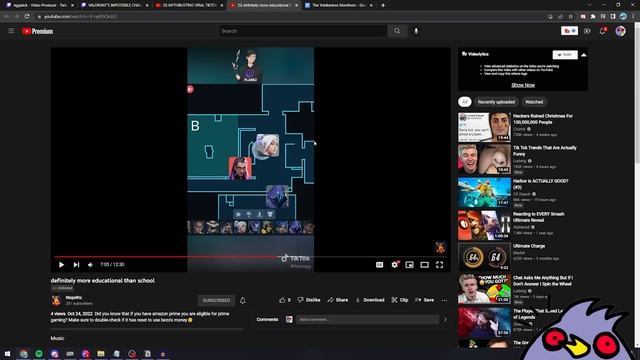
Task: Save video to a playlist
Action: pos(424,300)
